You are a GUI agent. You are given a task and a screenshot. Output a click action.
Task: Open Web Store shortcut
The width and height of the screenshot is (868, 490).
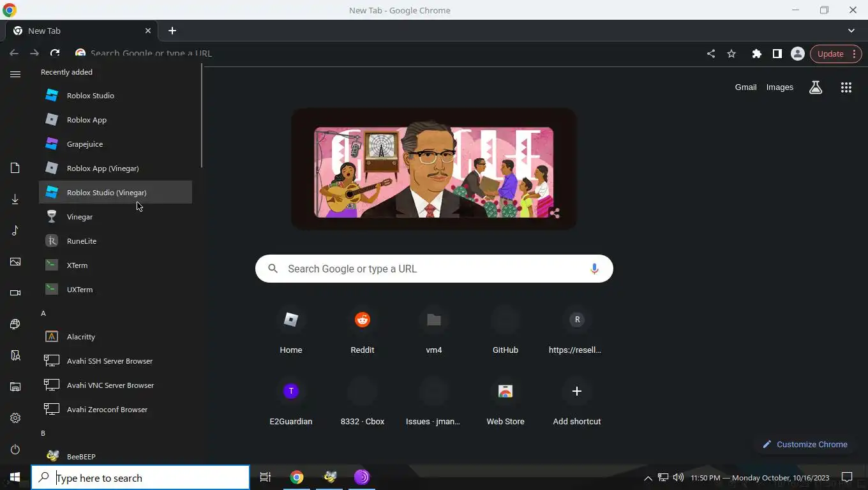[505, 402]
